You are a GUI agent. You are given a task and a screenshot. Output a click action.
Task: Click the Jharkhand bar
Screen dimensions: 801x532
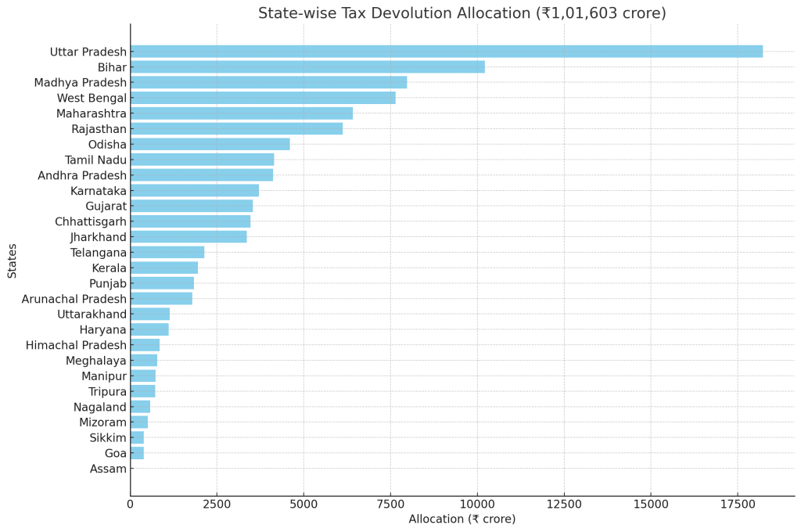click(189, 237)
